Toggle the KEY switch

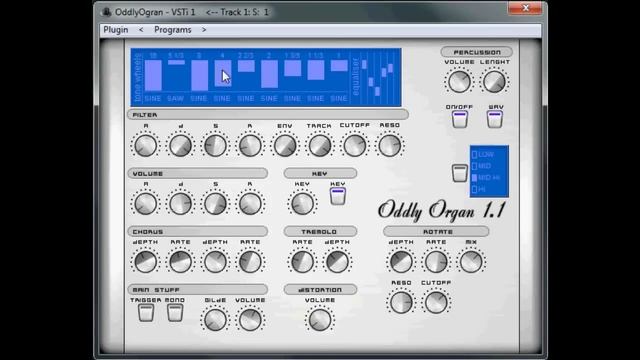pyautogui.click(x=338, y=196)
